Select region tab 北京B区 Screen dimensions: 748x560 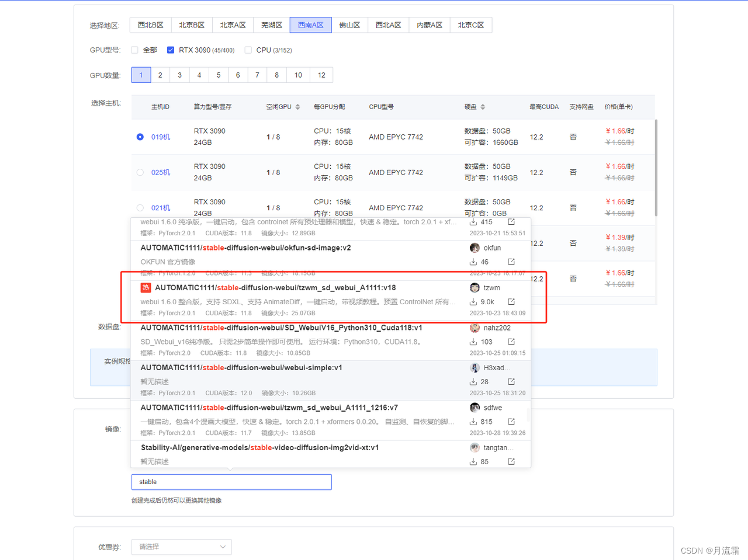tap(192, 25)
